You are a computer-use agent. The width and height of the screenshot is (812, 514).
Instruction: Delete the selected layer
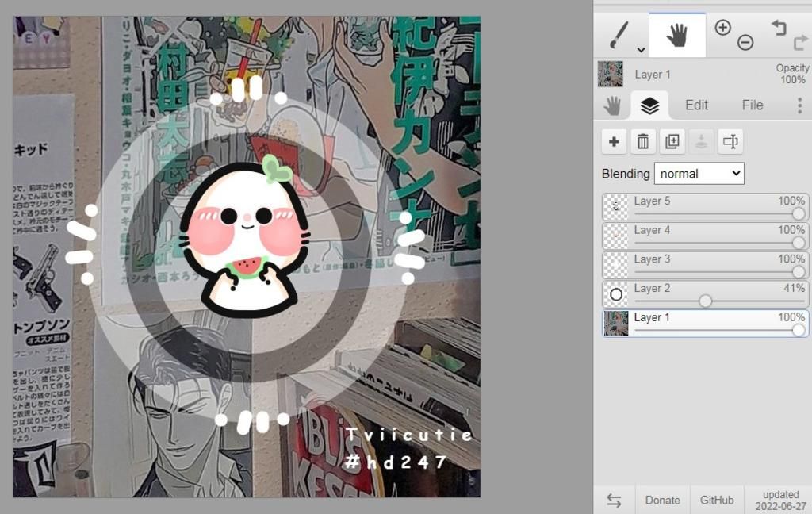pos(642,141)
